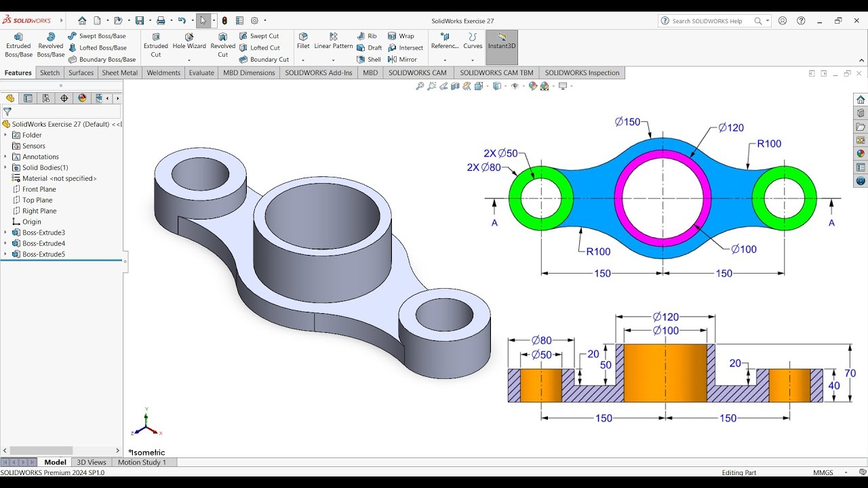The height and width of the screenshot is (488, 868).
Task: Toggle the Select cursor tool
Action: (x=203, y=21)
